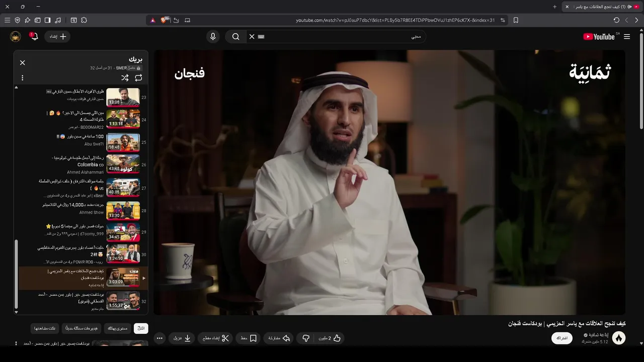Click the Create (إنشاء) button
644x362 pixels.
coord(58,36)
